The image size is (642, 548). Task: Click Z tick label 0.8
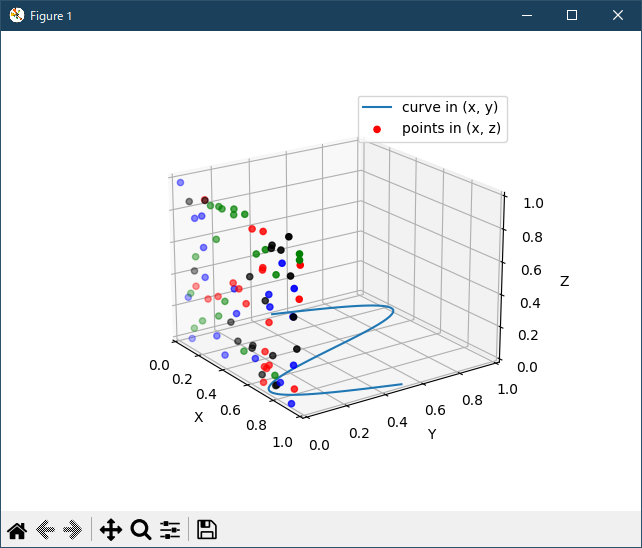point(532,237)
